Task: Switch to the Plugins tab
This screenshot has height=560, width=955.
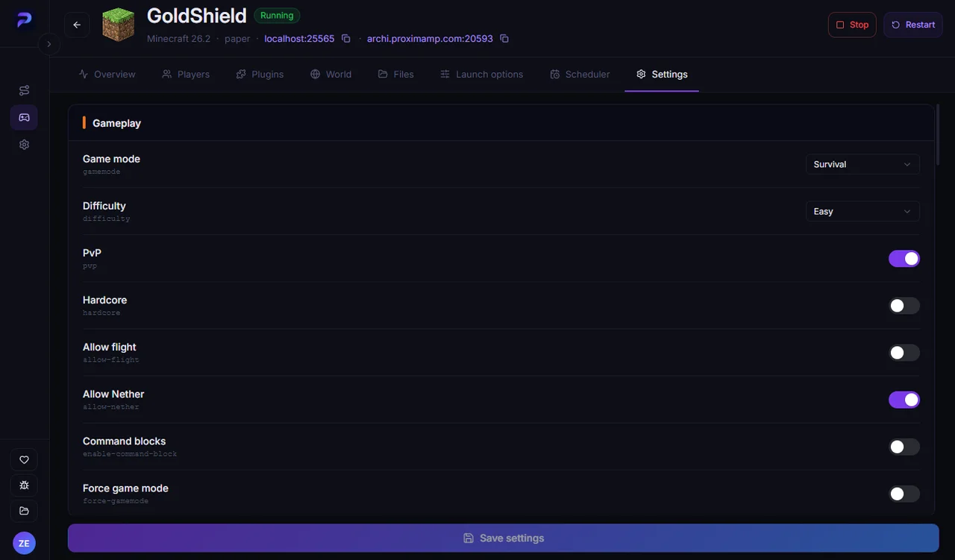Action: 260,75
